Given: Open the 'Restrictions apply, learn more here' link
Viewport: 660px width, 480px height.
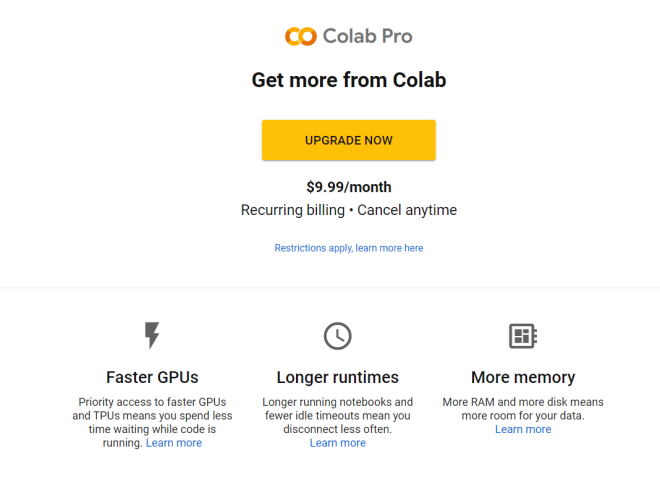Looking at the screenshot, I should click(x=349, y=248).
